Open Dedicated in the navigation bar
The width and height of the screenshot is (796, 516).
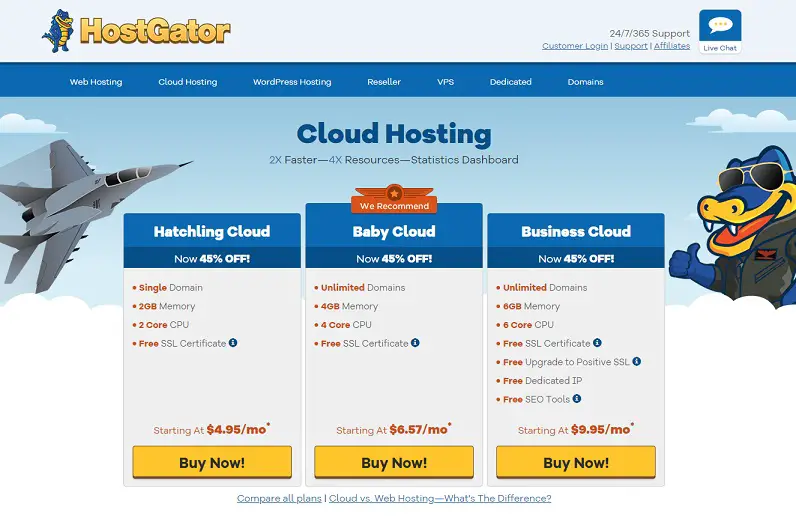511,82
